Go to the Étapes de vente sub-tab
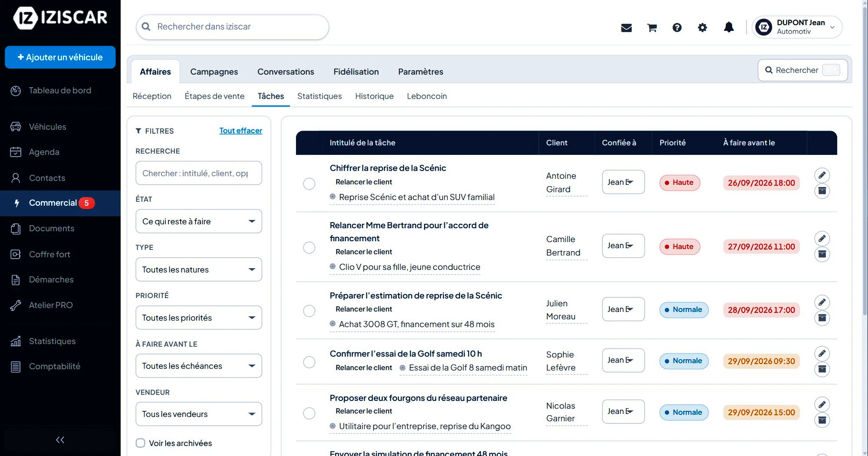Image resolution: width=868 pixels, height=456 pixels. (214, 96)
